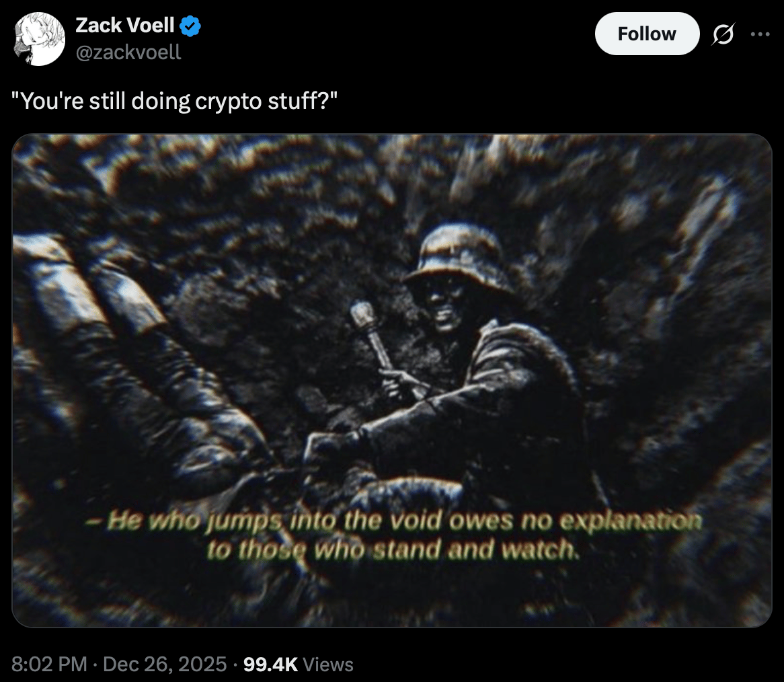
Task: Open the 8:02 PM timestamp link
Action: point(49,665)
